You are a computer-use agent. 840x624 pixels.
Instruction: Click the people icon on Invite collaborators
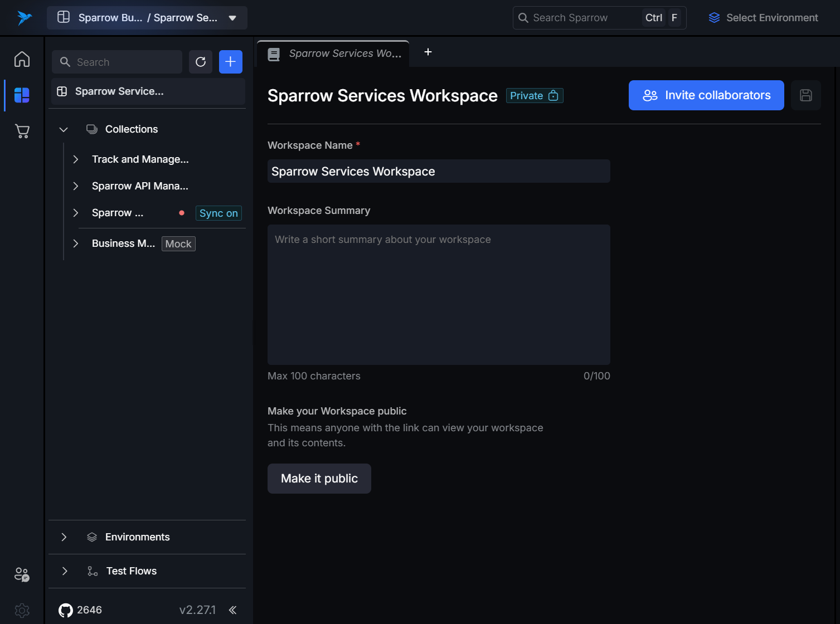click(x=650, y=95)
